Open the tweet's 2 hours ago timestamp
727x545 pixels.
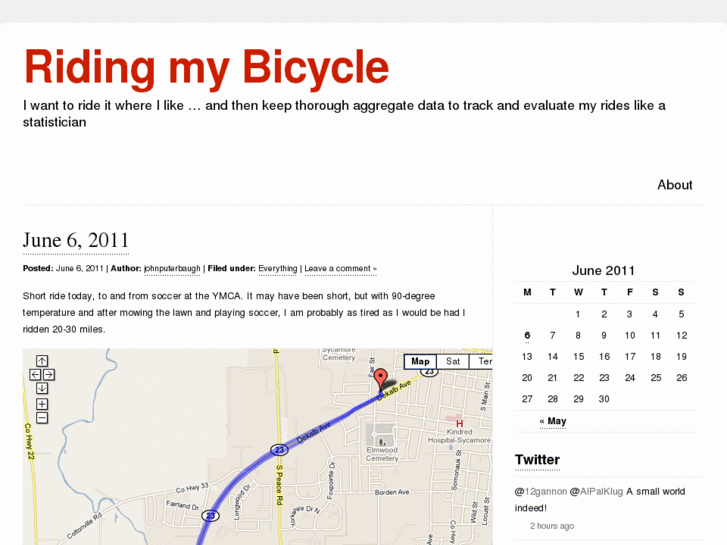click(552, 526)
